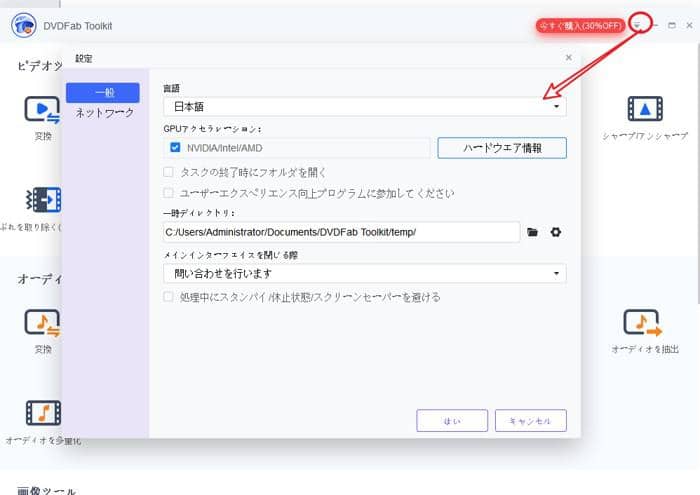Viewport: 700px width, 495px height.
Task: Click the main window vertical scrollbar
Action: tap(697, 174)
